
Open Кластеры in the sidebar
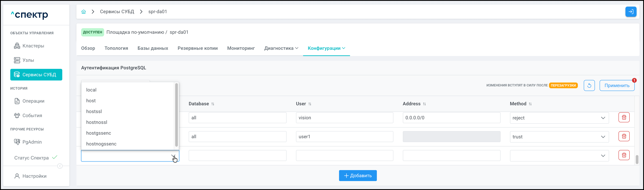point(33,46)
